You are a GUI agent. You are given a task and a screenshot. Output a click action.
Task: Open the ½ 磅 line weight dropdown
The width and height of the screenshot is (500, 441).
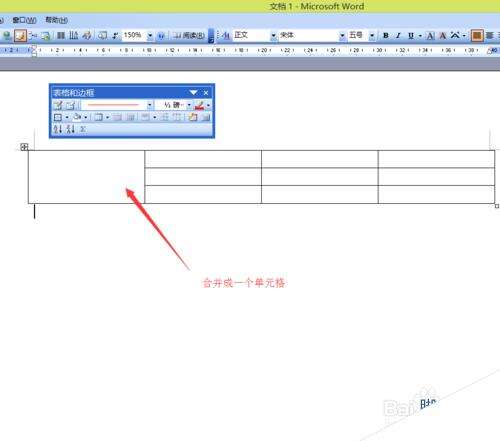click(x=189, y=105)
